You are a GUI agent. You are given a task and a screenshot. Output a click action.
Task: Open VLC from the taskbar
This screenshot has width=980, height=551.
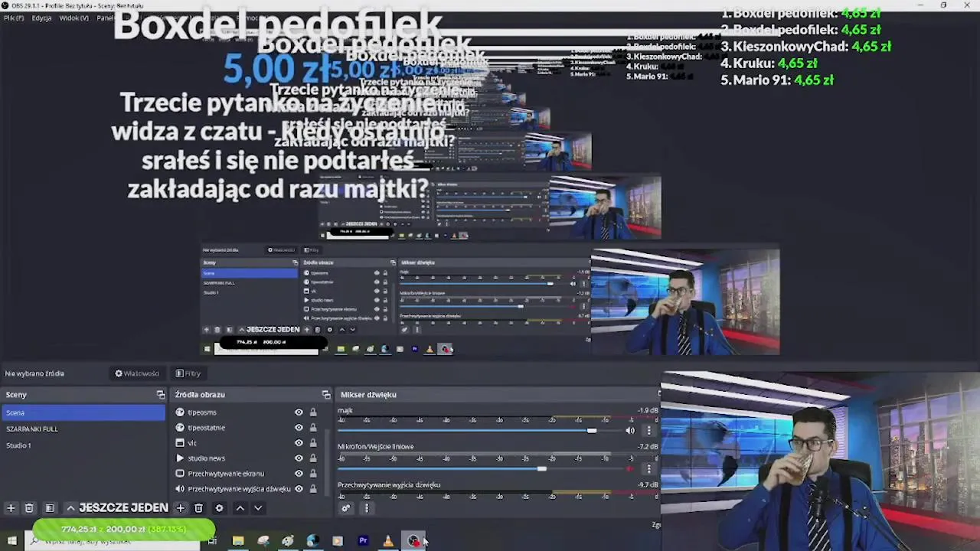(388, 541)
